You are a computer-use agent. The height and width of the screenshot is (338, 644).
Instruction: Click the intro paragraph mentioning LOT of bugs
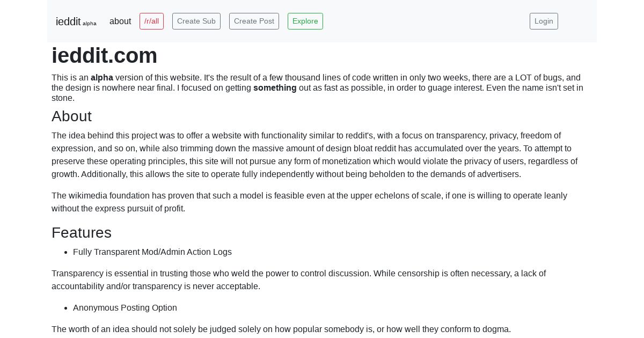(317, 88)
